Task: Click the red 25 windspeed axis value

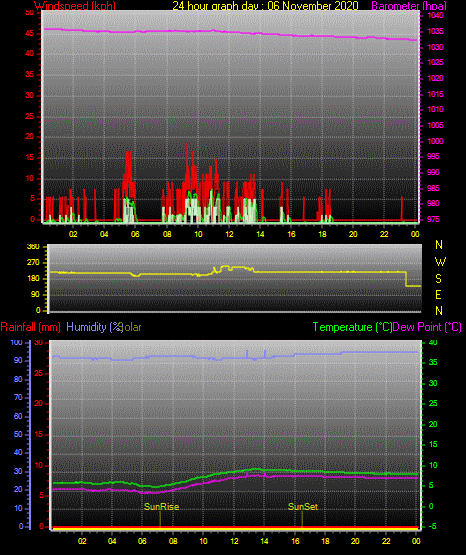Action: [30, 116]
